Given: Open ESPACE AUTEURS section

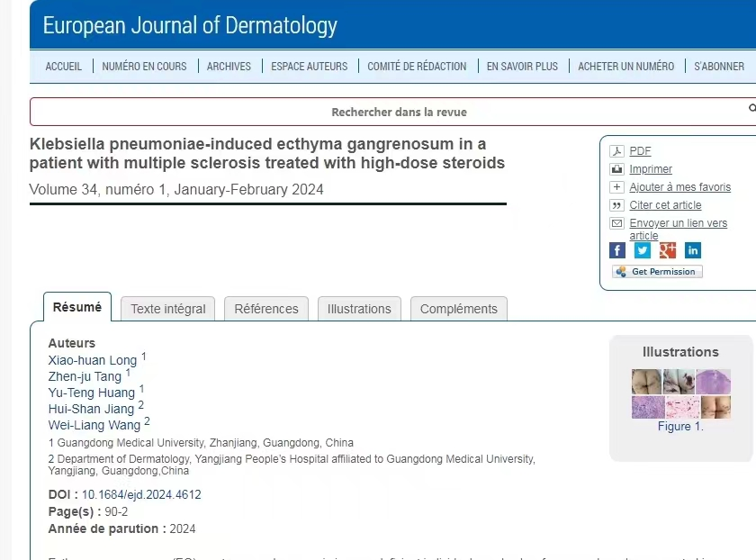Looking at the screenshot, I should pos(309,67).
